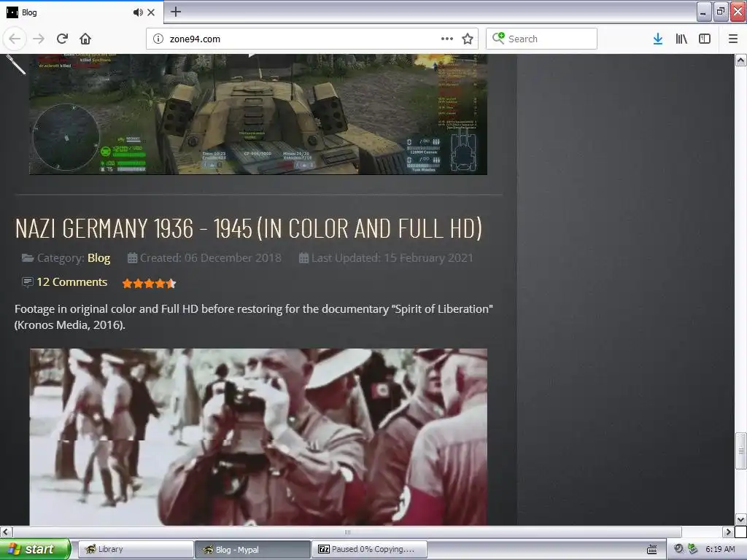Image resolution: width=747 pixels, height=560 pixels.
Task: Click the horizontal scrollbar right arrow
Action: pos(728,532)
